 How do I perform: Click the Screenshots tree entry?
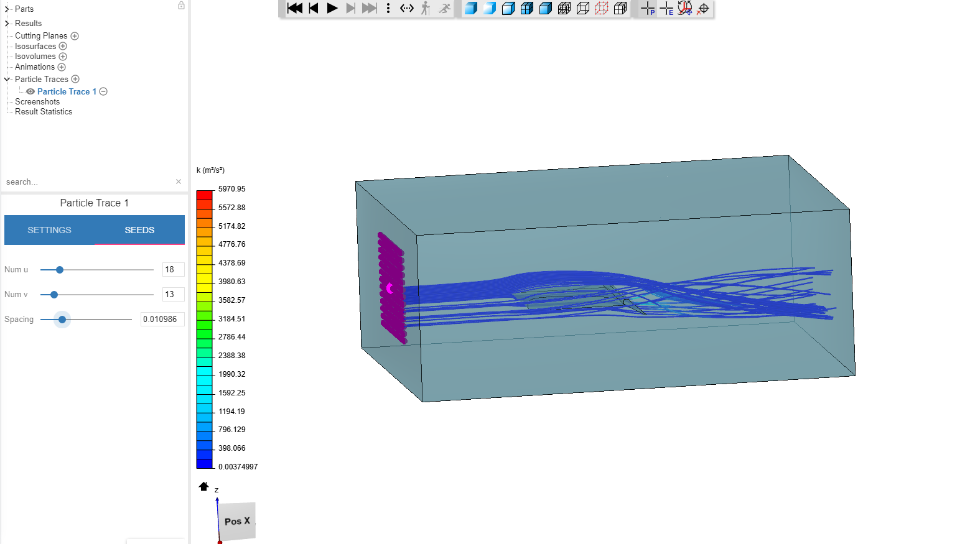pyautogui.click(x=37, y=101)
